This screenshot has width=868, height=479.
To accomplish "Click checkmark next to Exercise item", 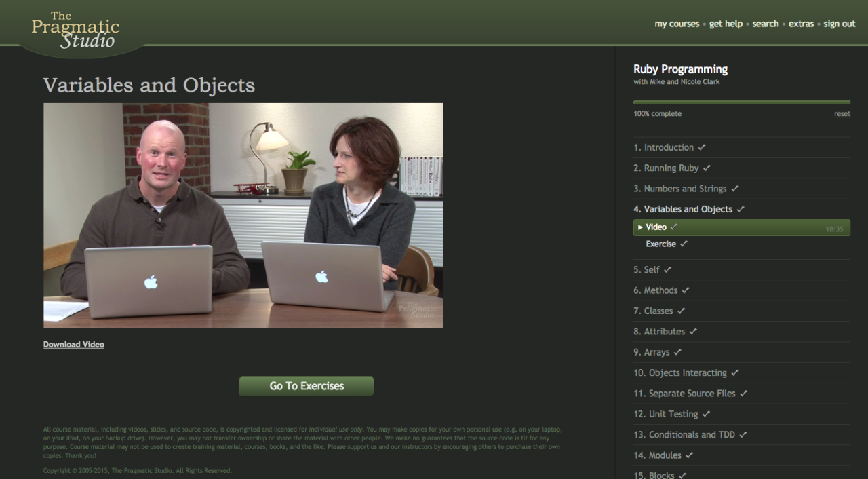I will point(684,244).
